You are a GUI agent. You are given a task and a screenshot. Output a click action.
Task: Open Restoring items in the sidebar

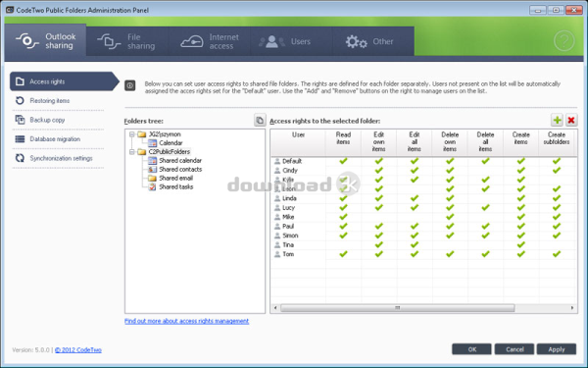click(50, 101)
